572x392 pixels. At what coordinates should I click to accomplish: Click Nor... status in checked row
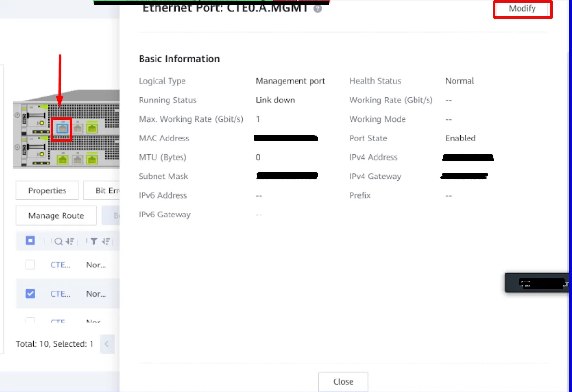(x=96, y=294)
